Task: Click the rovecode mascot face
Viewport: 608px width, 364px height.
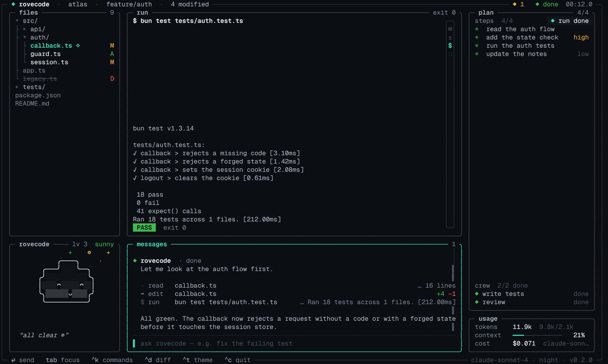Action: tap(66, 281)
